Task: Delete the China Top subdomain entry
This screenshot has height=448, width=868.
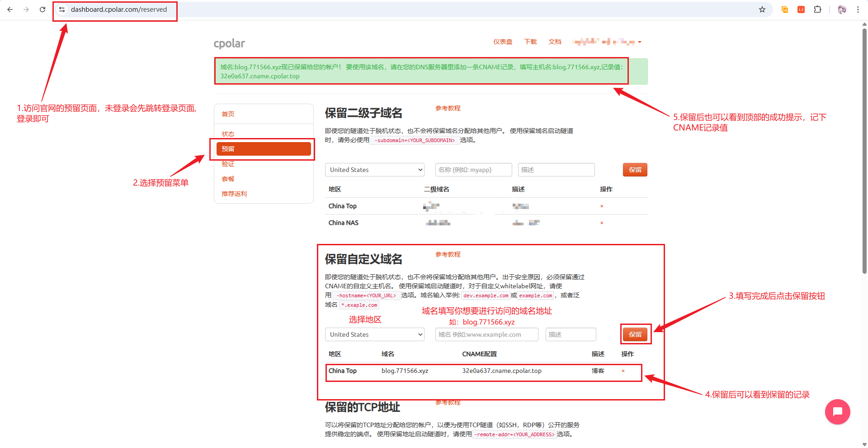Action: pos(602,206)
